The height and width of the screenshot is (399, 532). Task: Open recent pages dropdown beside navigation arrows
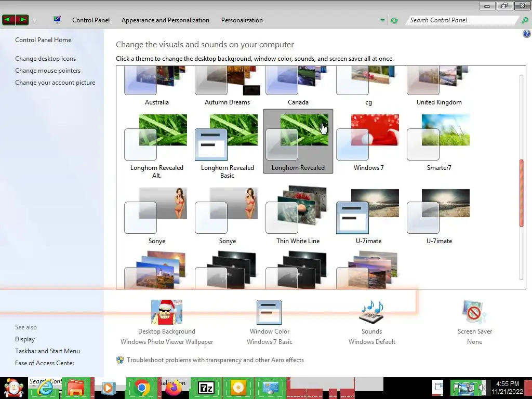coord(34,20)
